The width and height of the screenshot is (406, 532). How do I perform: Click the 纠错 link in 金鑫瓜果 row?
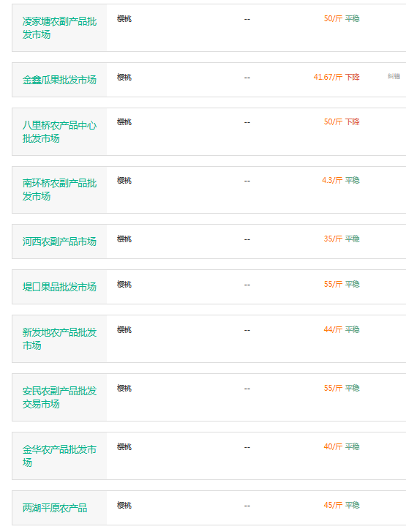tap(394, 76)
